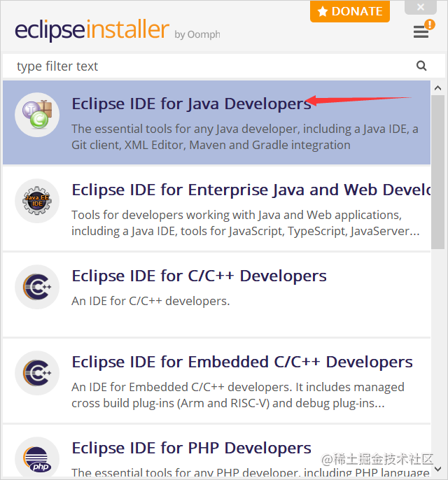Click the Java Developers package icon

[x=37, y=115]
